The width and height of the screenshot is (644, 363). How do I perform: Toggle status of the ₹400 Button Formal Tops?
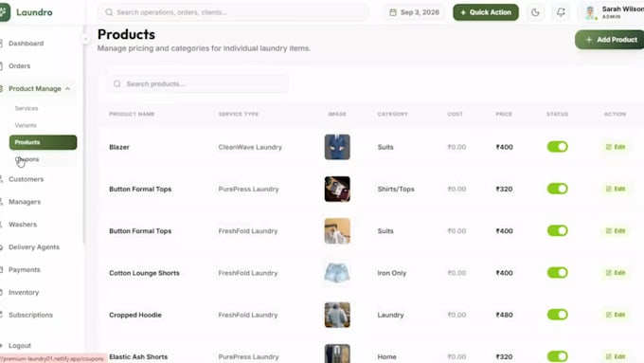pyautogui.click(x=557, y=230)
